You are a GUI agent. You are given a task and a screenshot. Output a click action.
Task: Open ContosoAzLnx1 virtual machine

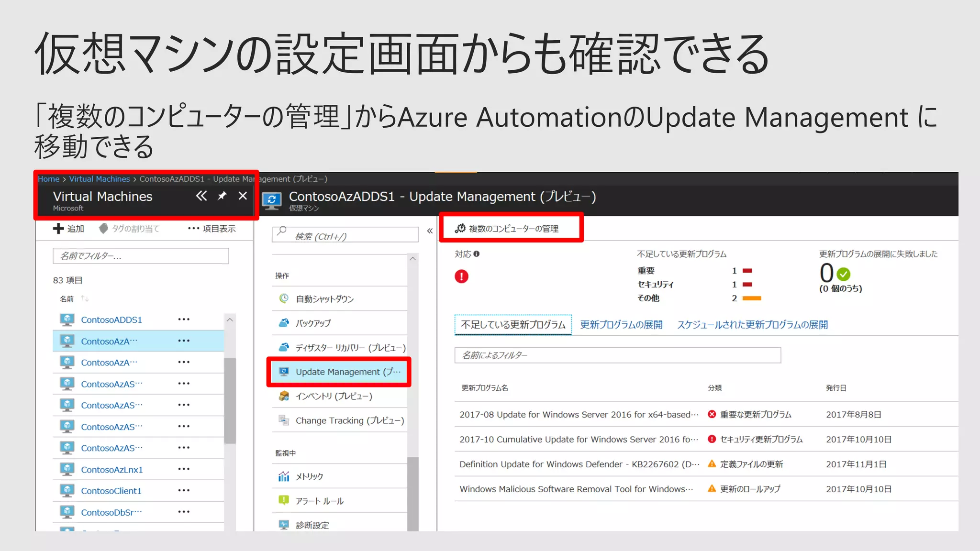[x=112, y=470]
